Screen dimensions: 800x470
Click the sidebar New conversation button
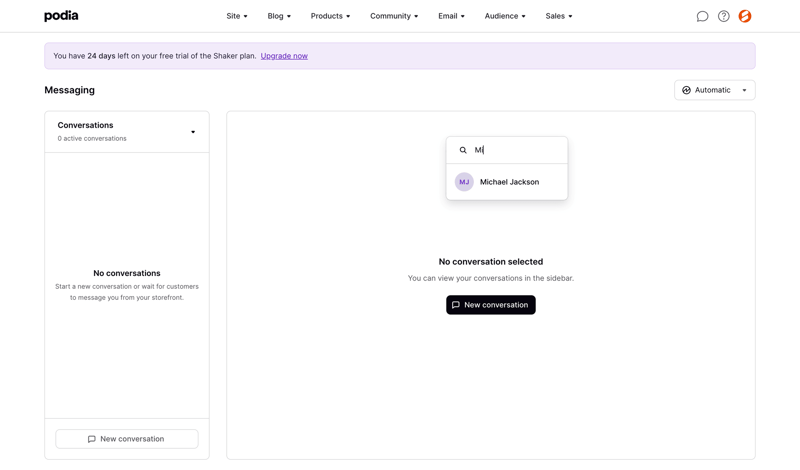127,439
